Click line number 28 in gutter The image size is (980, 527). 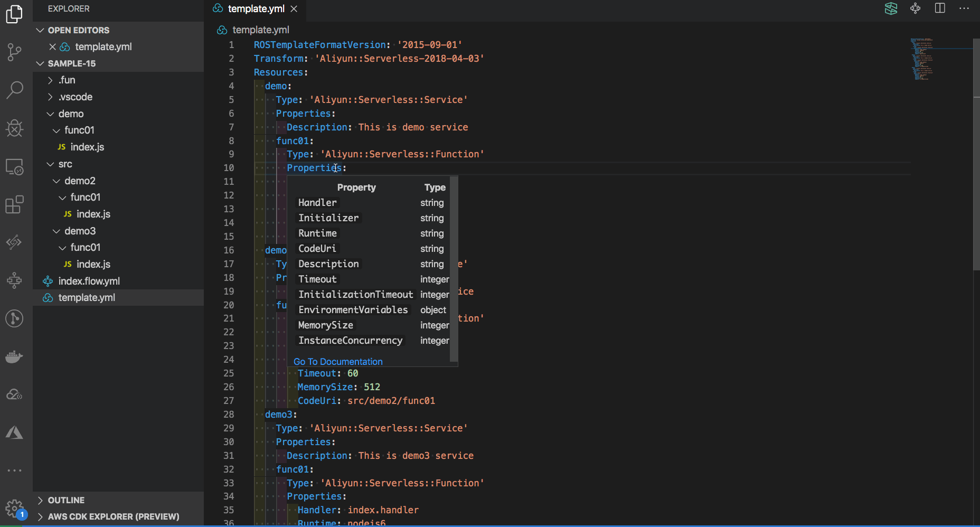(229, 415)
